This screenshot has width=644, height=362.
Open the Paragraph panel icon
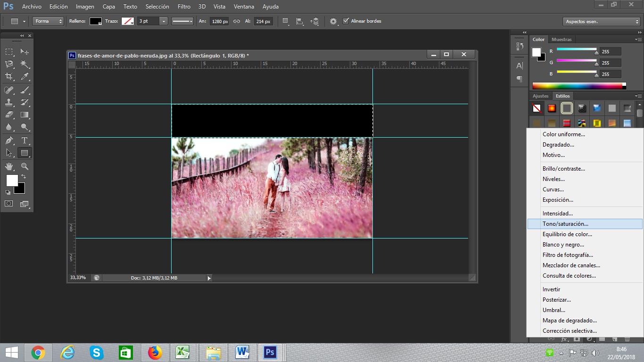pos(520,79)
